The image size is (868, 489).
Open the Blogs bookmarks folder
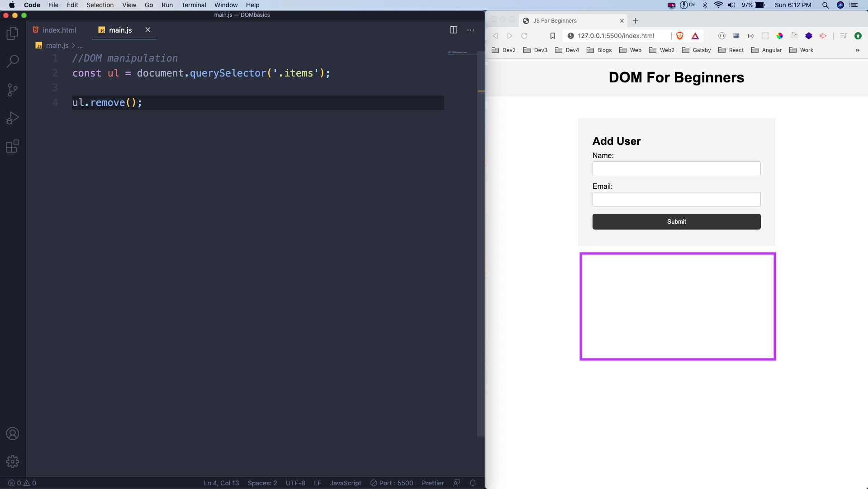click(599, 50)
